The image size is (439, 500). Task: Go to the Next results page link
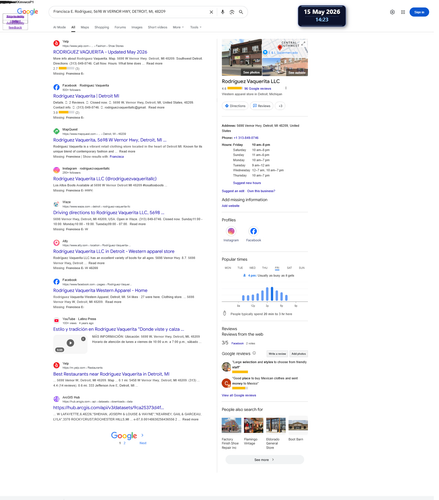[143, 443]
